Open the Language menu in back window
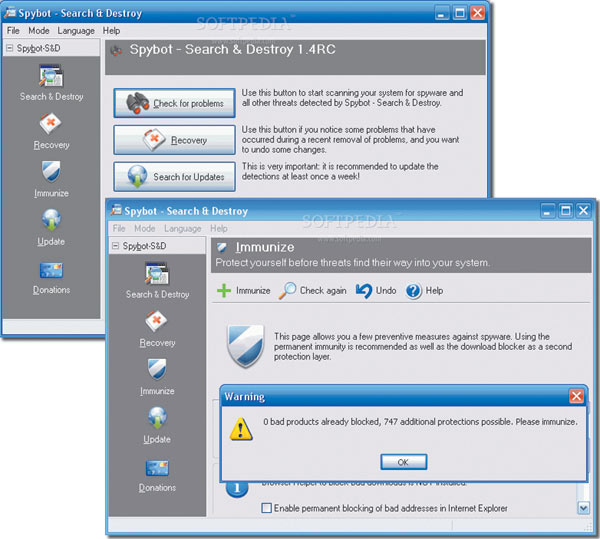Viewport: 600px width, 539px height. pyautogui.click(x=76, y=31)
